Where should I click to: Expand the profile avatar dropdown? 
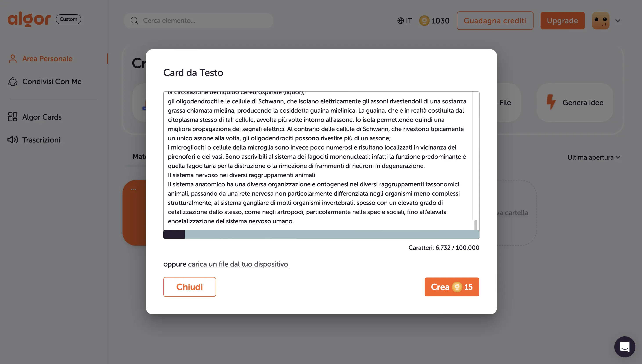pyautogui.click(x=617, y=20)
